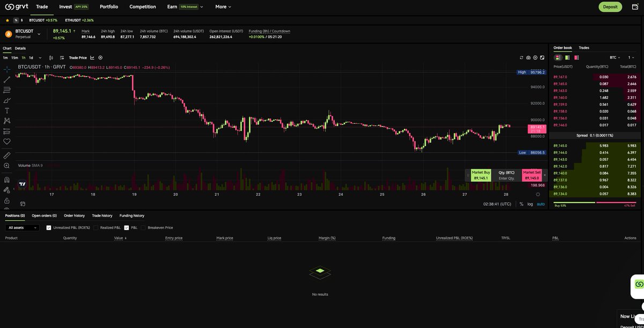Enable the Realized P&L checkbox
The image size is (644, 328).
pyautogui.click(x=96, y=228)
